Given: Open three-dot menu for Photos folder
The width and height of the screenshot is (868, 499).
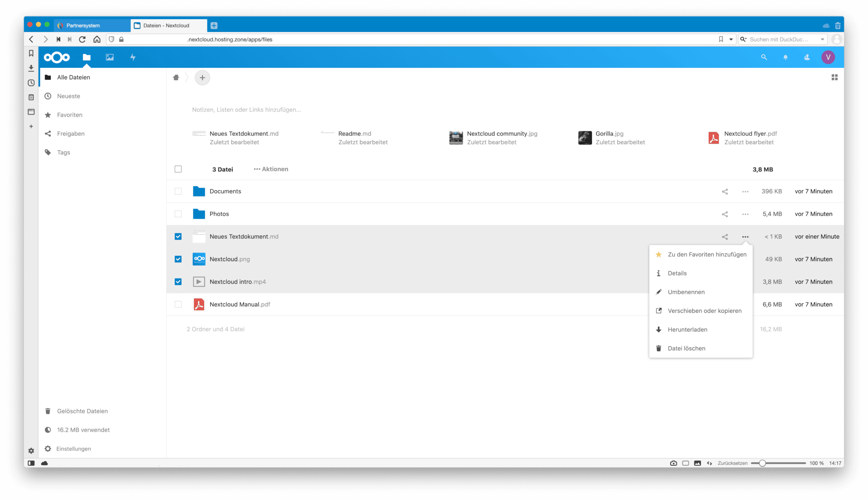Looking at the screenshot, I should 745,214.
